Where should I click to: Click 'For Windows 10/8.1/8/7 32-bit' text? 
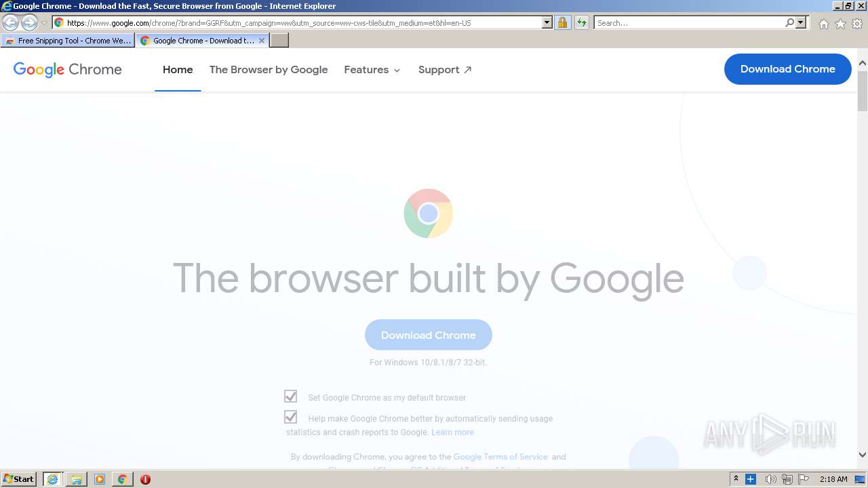428,363
